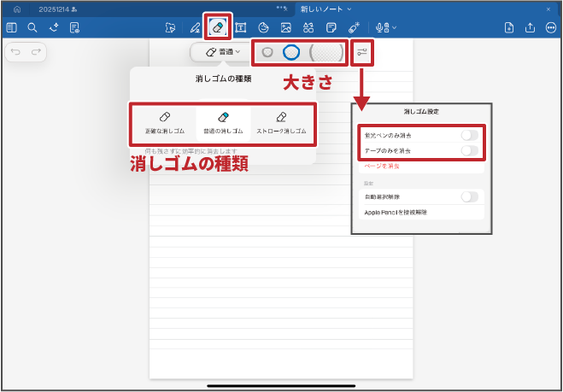Click the add page icon
The image size is (563, 392).
click(x=509, y=27)
